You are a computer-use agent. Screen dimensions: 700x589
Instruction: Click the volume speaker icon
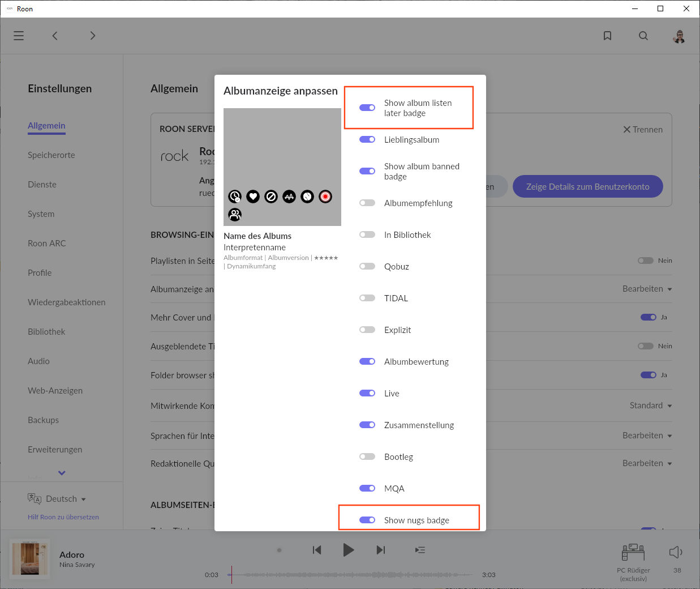pos(676,552)
